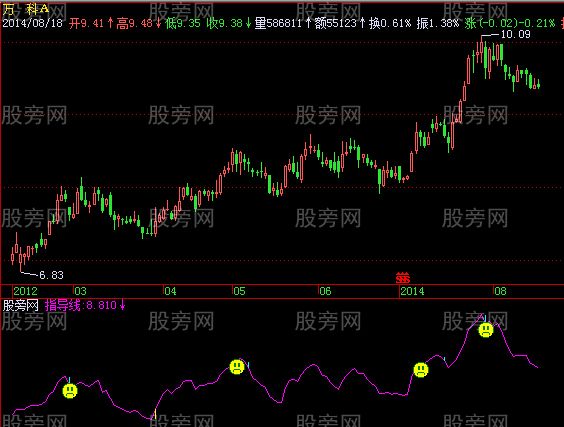This screenshot has height=427, width=564.
Task: Click the sad-face marker at the indicator's highest peak
Action: tap(486, 330)
